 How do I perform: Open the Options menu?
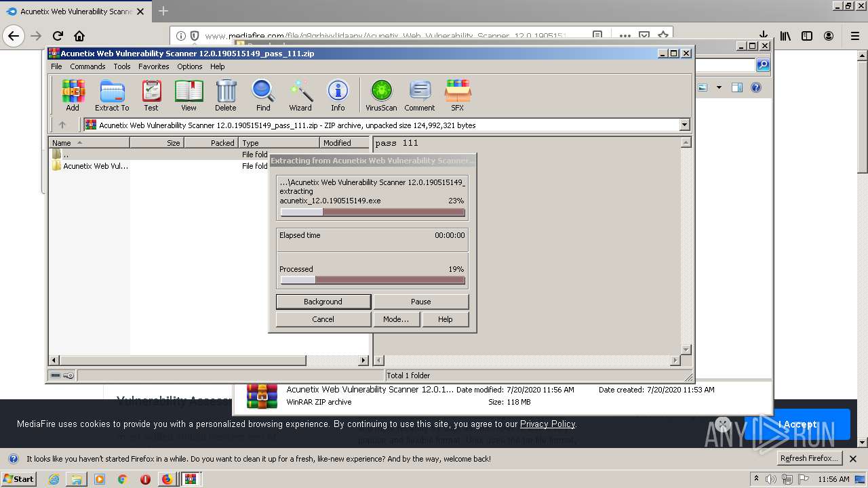[190, 66]
